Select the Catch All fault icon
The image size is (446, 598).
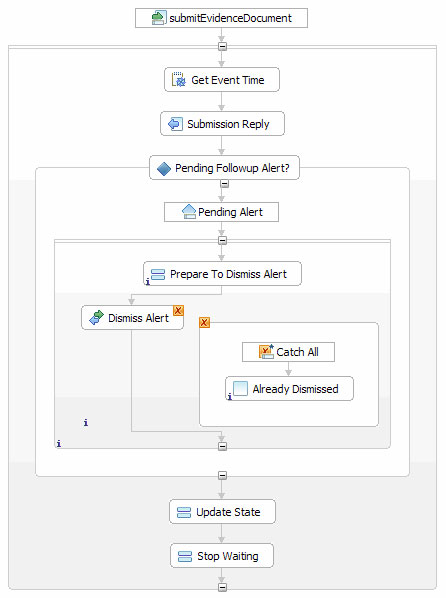[x=266, y=352]
